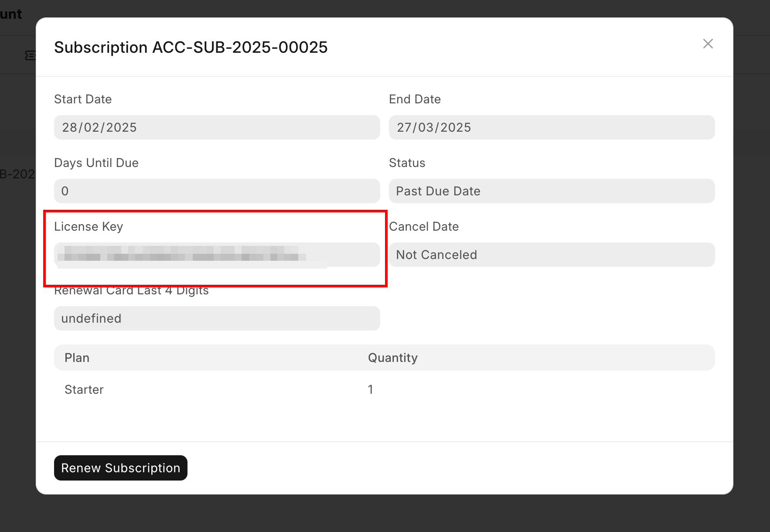The height and width of the screenshot is (532, 770).
Task: Click the Renewal Card field showing undefined
Action: point(217,318)
